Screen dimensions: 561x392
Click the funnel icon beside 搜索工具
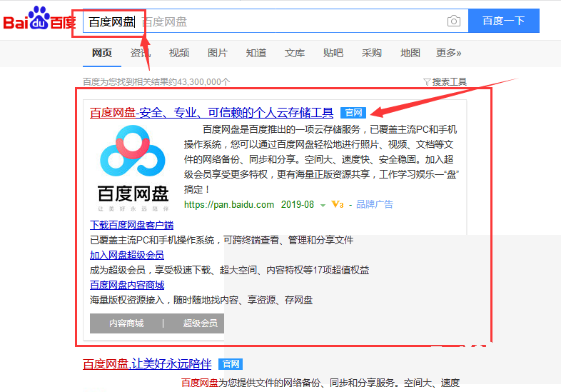click(427, 82)
